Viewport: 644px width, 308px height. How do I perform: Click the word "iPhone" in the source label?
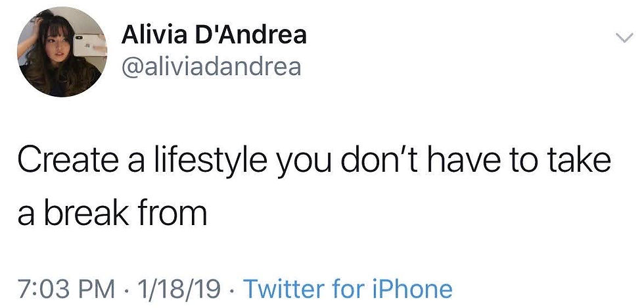[413, 288]
